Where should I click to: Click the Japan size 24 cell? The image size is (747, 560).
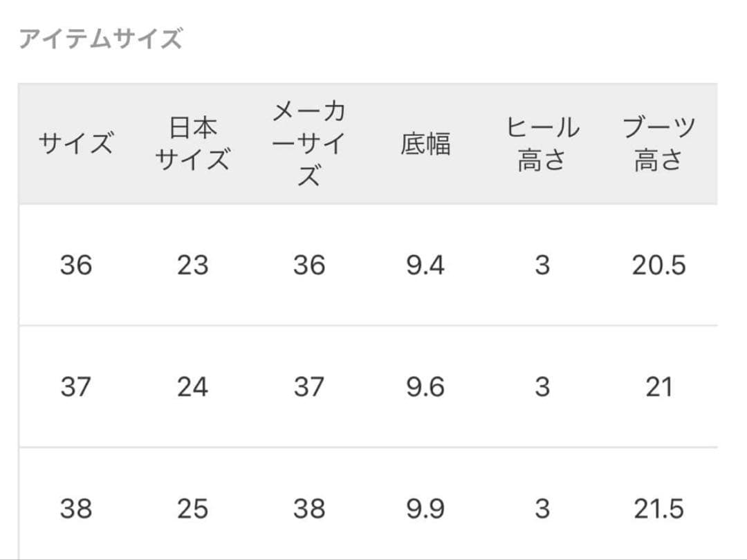click(192, 386)
